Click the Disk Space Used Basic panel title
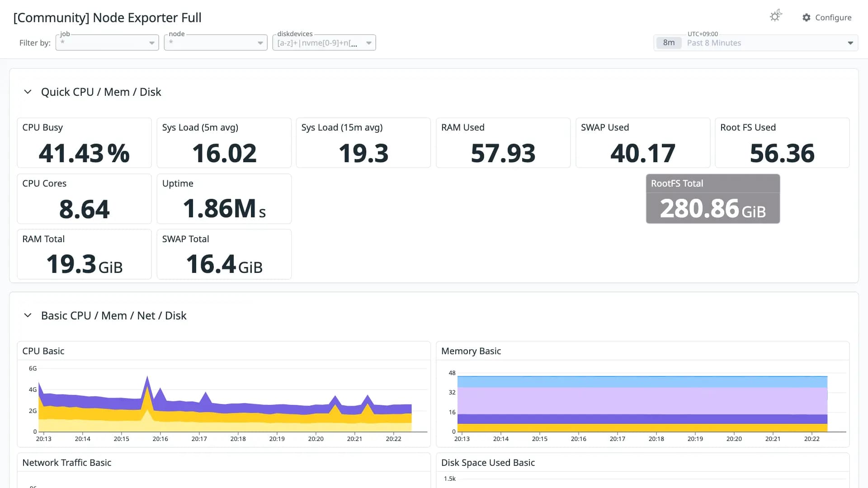Image resolution: width=868 pixels, height=488 pixels. (x=488, y=463)
